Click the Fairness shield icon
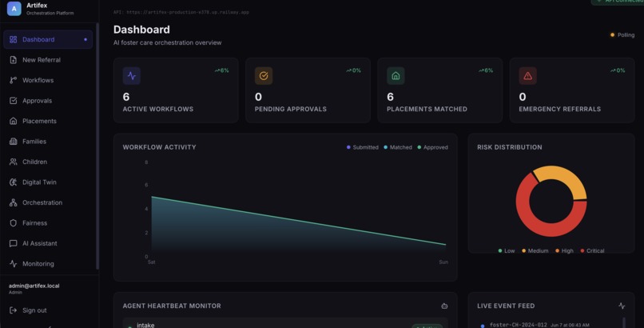Screen dimensions: 644x328 (x=13, y=222)
